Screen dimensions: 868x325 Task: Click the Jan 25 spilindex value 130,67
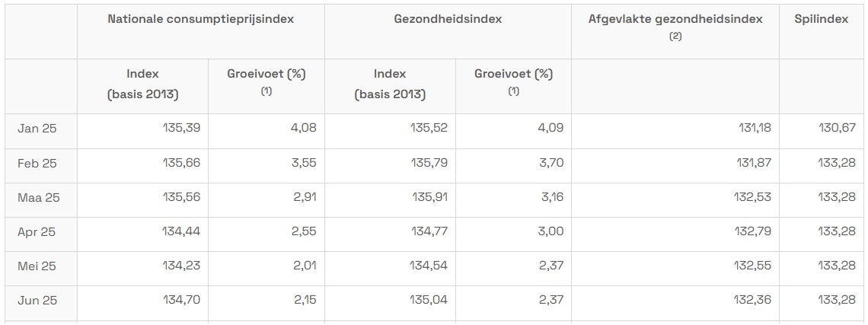(x=837, y=129)
